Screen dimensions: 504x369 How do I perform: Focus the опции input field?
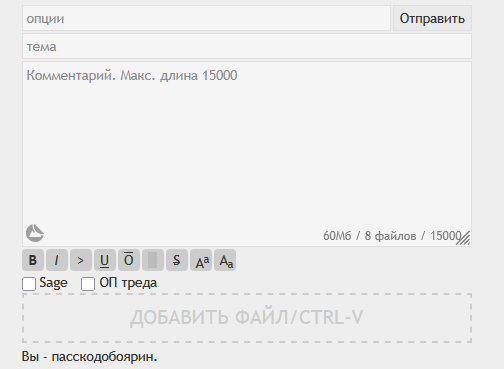[206, 18]
